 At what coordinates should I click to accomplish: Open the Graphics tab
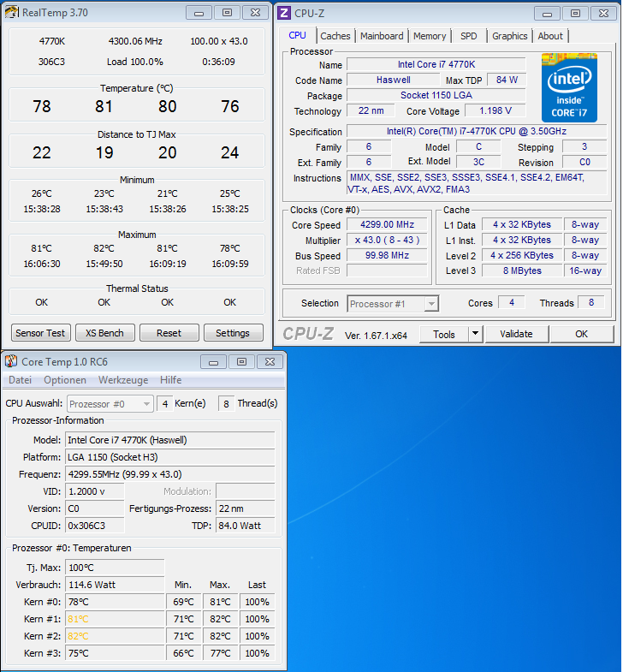[509, 36]
